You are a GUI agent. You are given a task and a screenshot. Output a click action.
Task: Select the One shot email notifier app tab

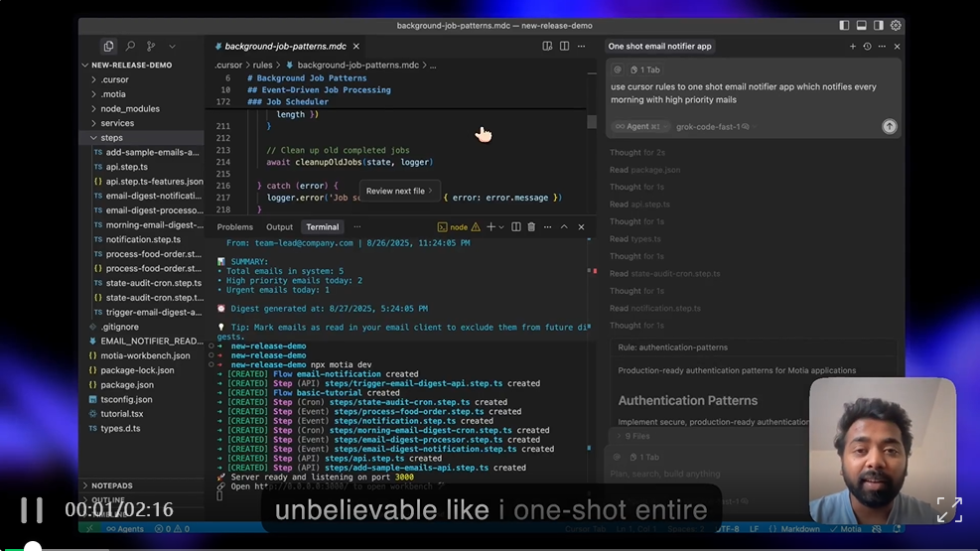[x=659, y=47]
